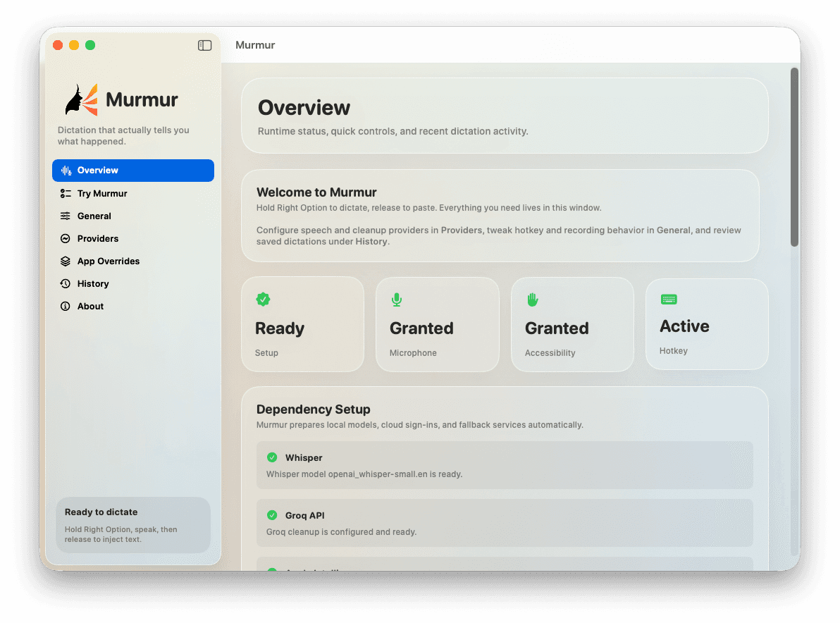Click the checkmark badge on the Ready card
Viewport: 840px width, 623px height.
coord(263,299)
